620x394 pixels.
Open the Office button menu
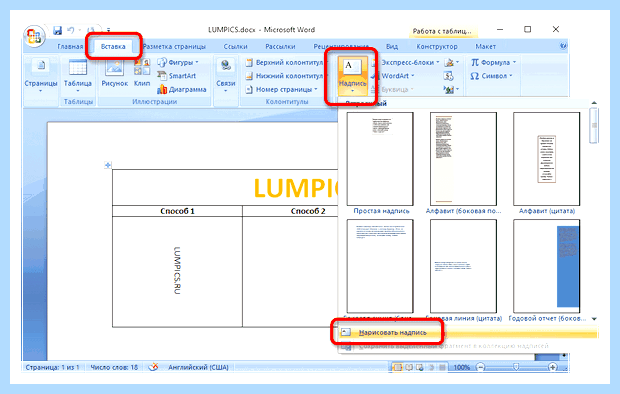click(x=34, y=37)
